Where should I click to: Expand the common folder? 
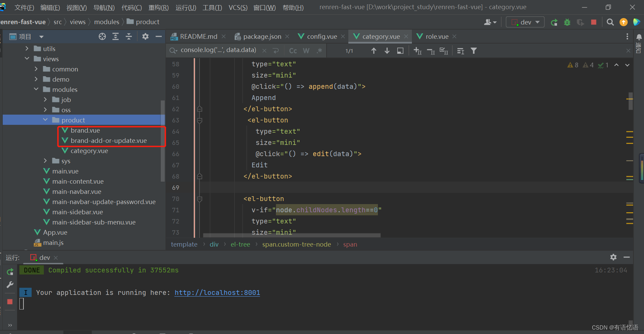pyautogui.click(x=36, y=69)
